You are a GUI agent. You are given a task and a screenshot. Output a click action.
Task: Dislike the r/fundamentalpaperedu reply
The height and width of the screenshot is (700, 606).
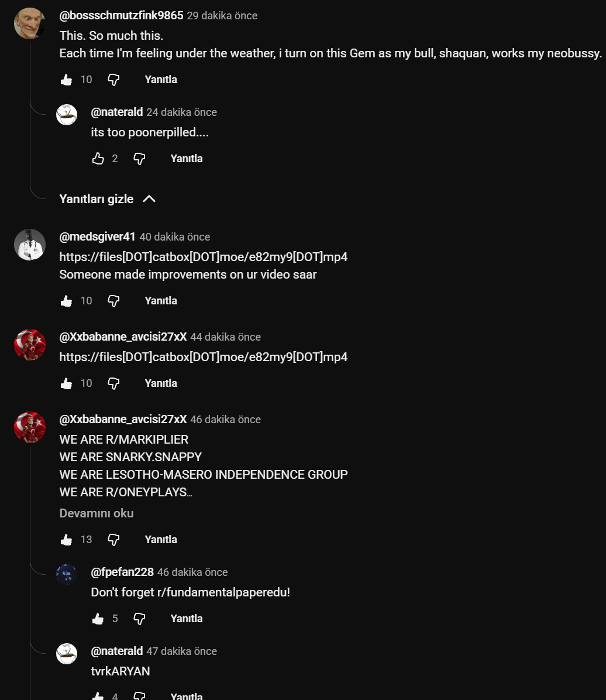[139, 619]
